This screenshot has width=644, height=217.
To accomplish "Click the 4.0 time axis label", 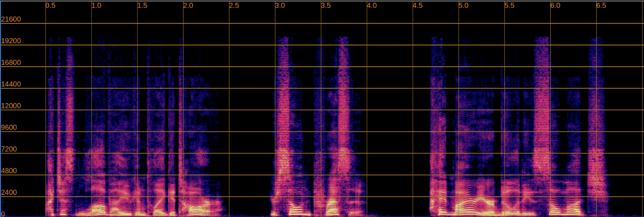I will pyautogui.click(x=372, y=6).
